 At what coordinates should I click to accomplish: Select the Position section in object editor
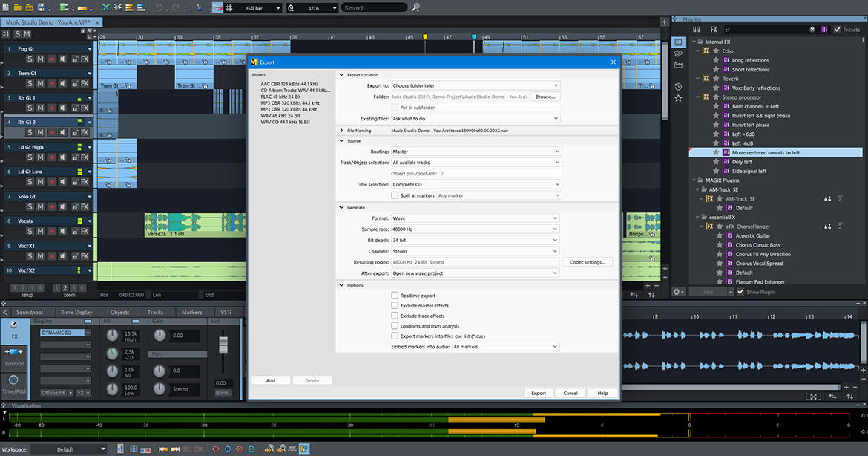(14, 357)
